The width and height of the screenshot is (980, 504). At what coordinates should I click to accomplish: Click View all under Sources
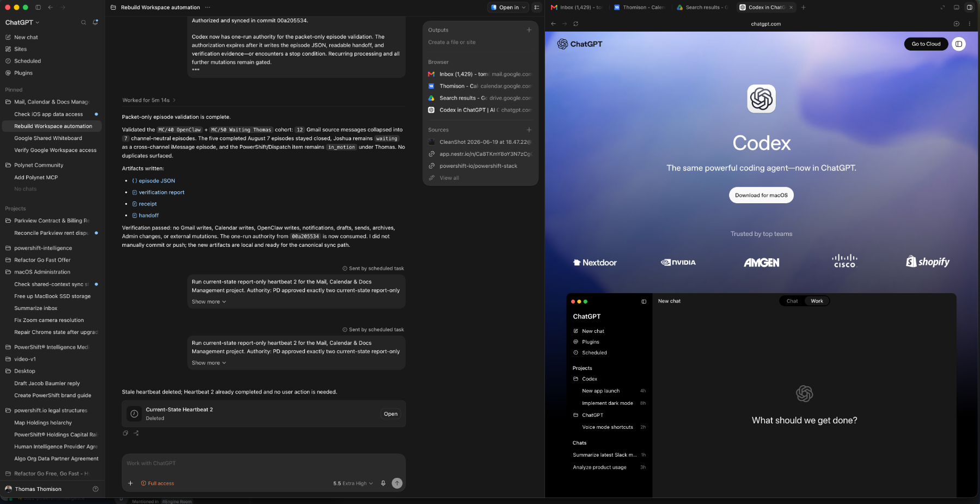449,178
